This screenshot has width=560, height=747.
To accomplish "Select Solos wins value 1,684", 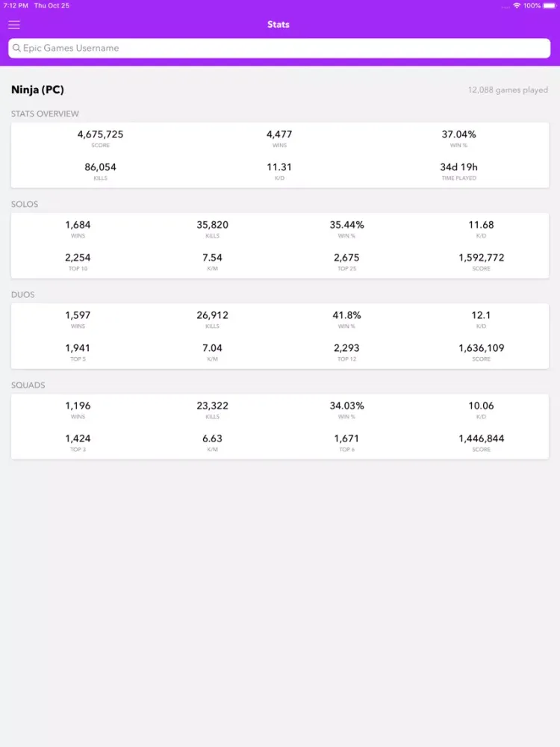I will 78,225.
